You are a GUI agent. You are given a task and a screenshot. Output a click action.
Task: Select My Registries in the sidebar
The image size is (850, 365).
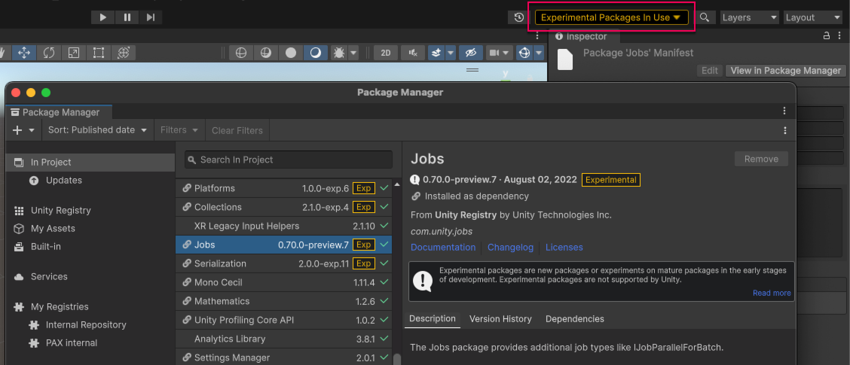pos(90,307)
